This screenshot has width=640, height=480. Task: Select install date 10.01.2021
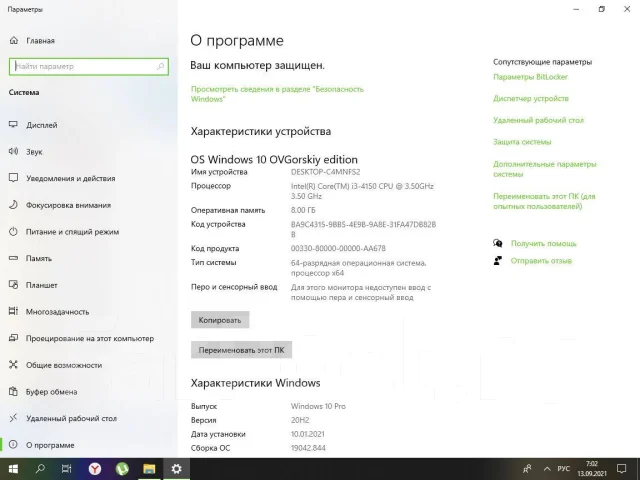point(308,434)
